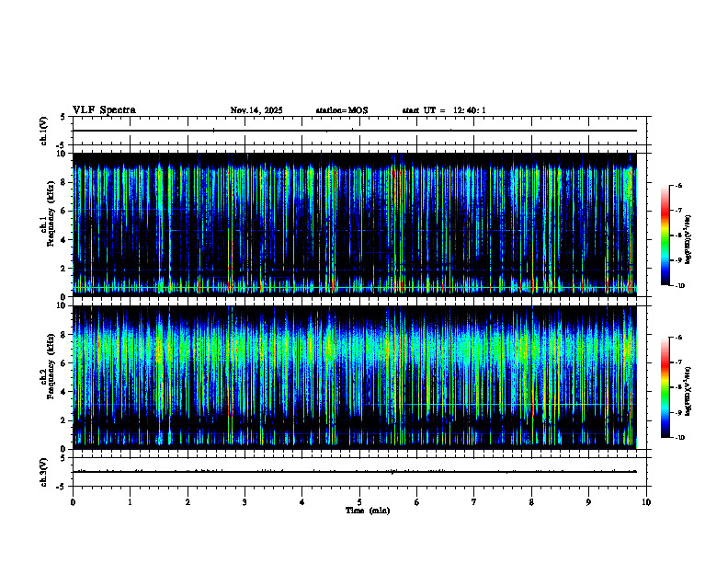The height and width of the screenshot is (563, 728).
Task: Click the "ch.3(V)" axis label of the bottom waveform
Action: pos(43,473)
